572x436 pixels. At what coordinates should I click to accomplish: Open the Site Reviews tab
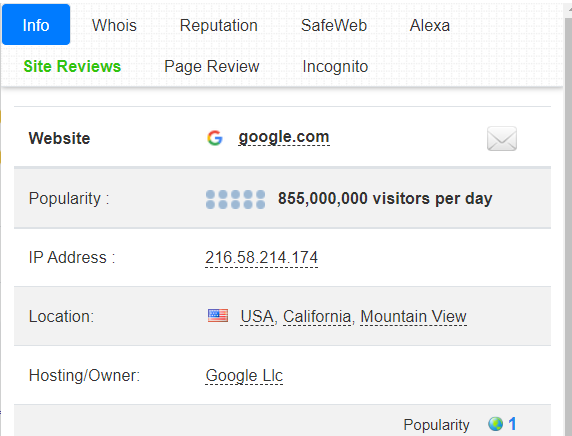click(x=72, y=66)
